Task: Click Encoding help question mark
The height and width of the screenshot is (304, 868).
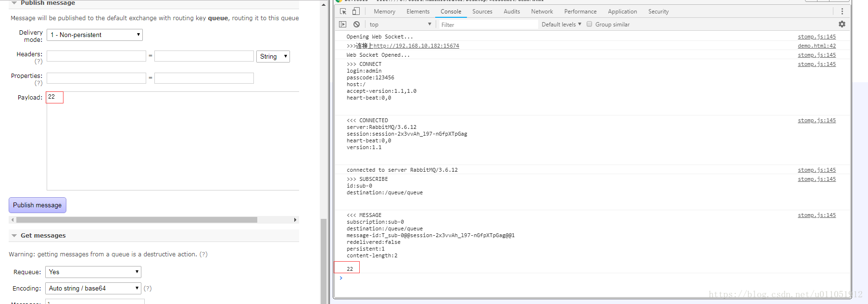Action: (148, 288)
